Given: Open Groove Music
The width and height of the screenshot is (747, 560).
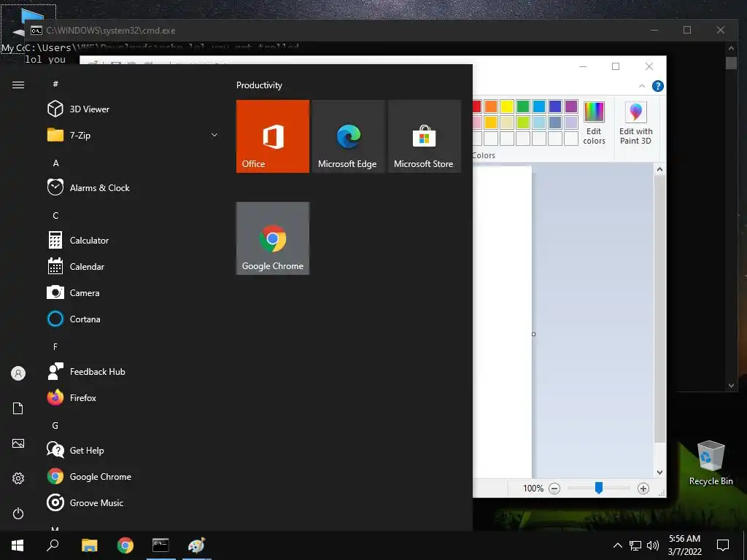Looking at the screenshot, I should click(85, 503).
